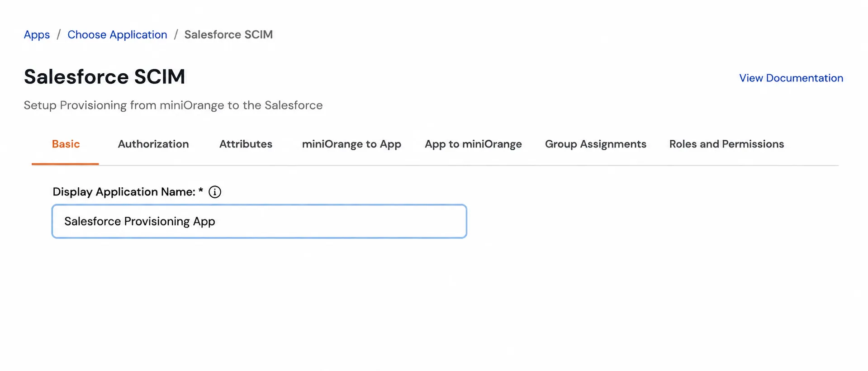Open the Group Assignments tab
Screen dimensions: 868x371
[596, 144]
